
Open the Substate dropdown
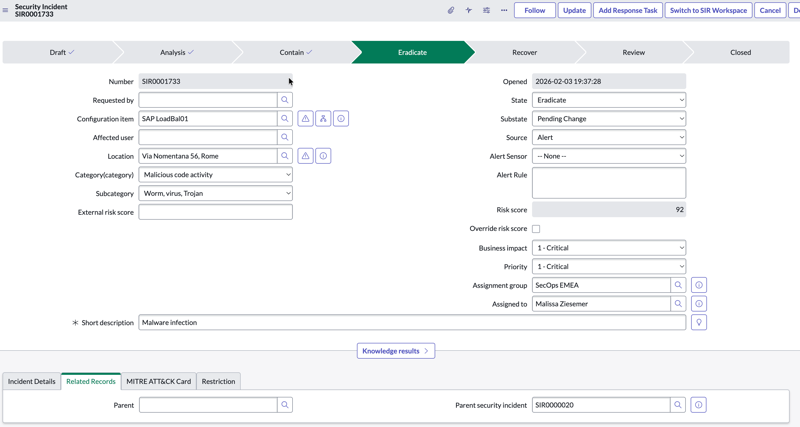(609, 119)
